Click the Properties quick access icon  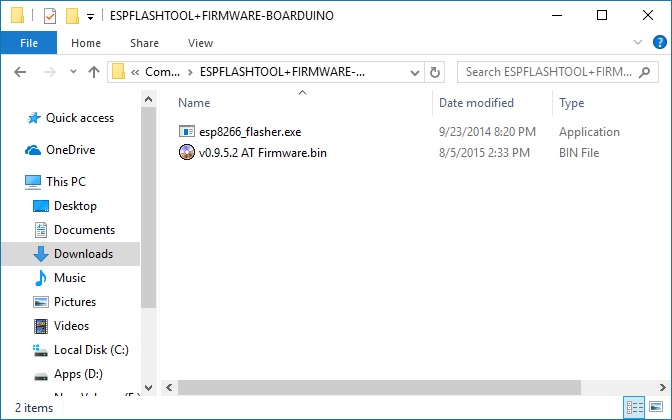(x=50, y=16)
